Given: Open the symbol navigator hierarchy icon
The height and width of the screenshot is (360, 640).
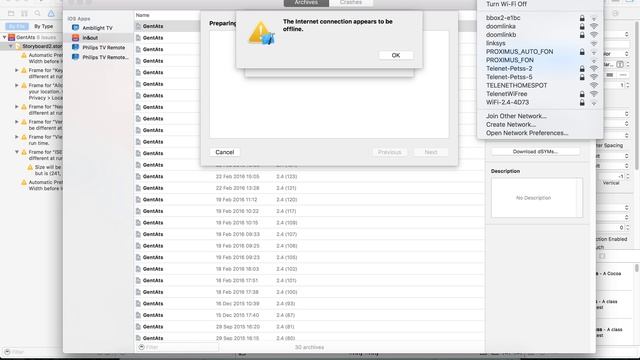Looking at the screenshot, I should point(24,13).
